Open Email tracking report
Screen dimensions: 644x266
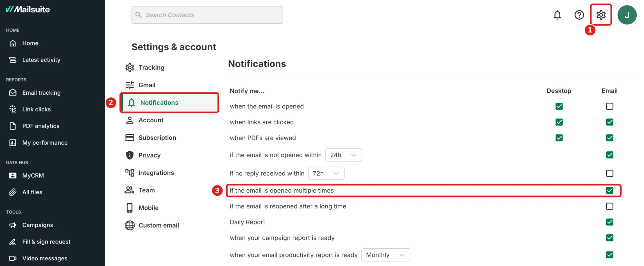(41, 93)
